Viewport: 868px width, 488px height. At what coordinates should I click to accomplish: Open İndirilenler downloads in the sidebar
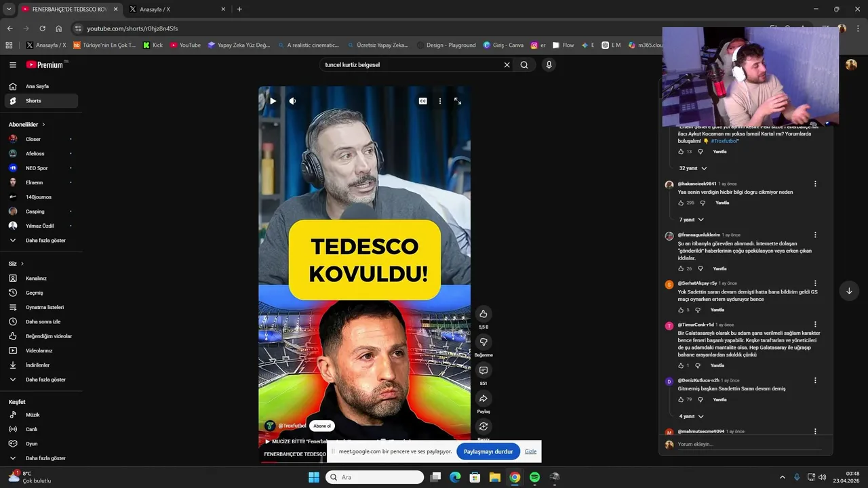(x=42, y=365)
